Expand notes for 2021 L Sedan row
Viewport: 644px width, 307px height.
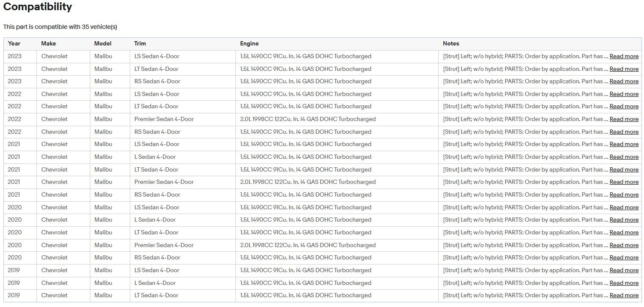(624, 157)
